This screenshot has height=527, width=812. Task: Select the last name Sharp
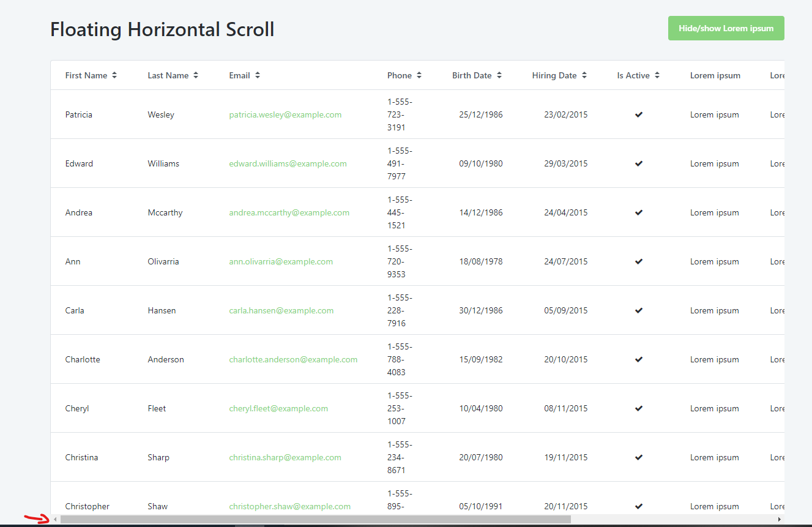coord(158,457)
